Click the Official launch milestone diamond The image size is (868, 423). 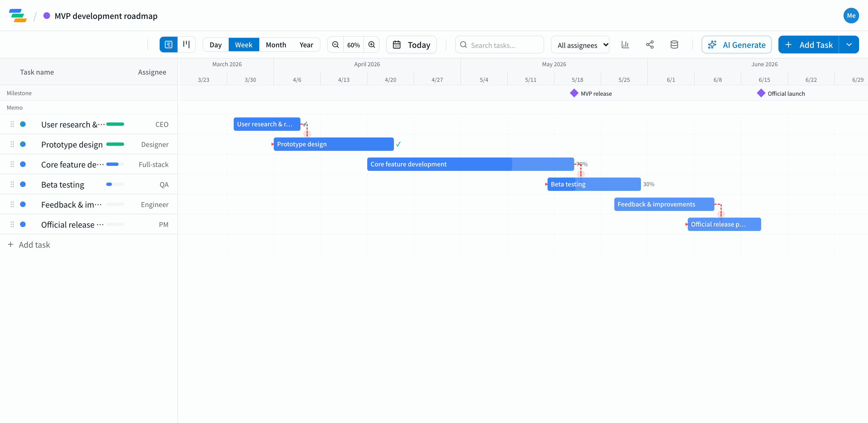761,93
